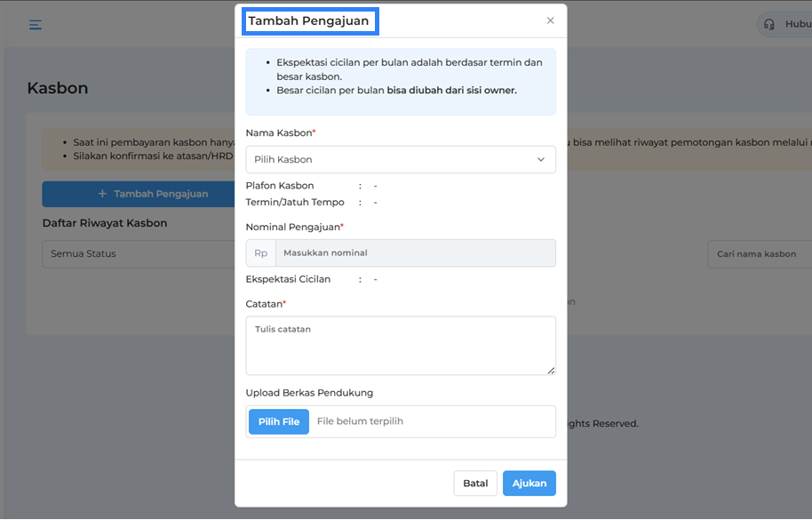Viewport: 812px width, 520px height.
Task: Open the Pilih Kasbon dropdown
Action: 400,160
